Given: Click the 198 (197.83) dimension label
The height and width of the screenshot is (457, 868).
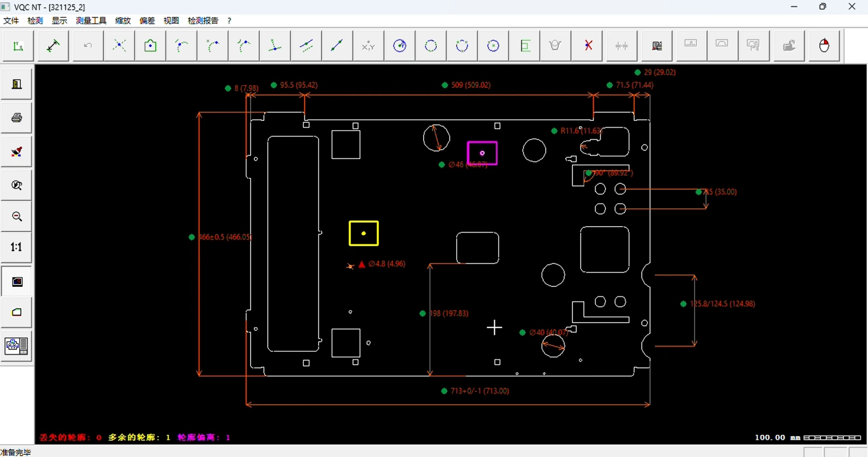Looking at the screenshot, I should coord(449,313).
